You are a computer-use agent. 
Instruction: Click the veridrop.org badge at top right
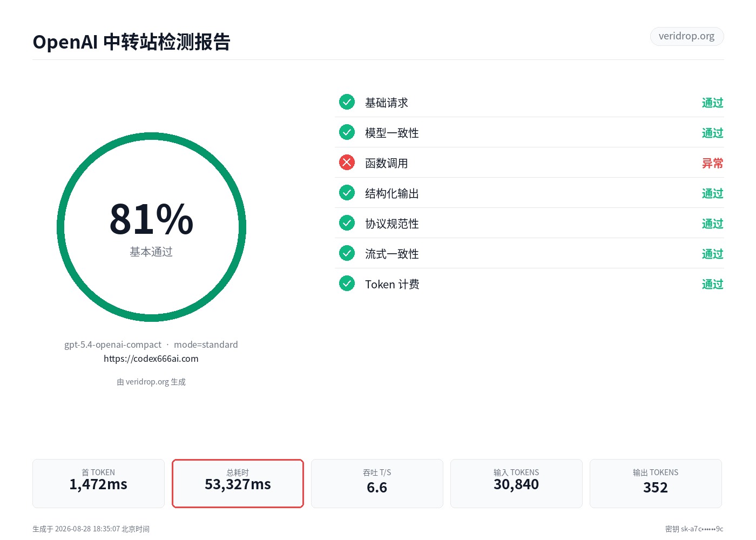click(687, 36)
